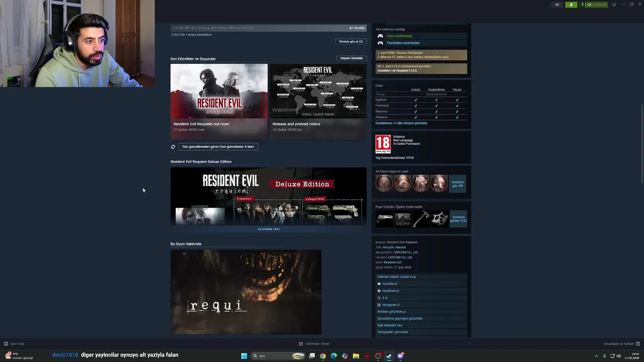644x362 pixels.
Task: Open Google Chrome from the taskbar
Action: [323, 356]
